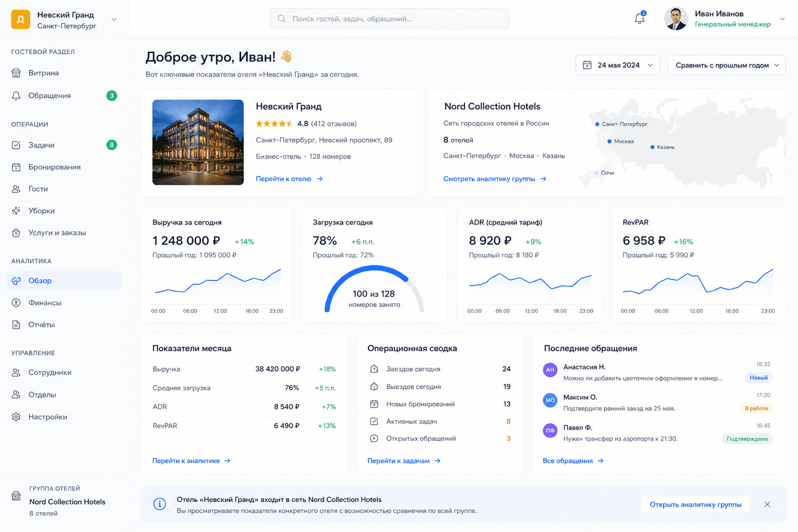Click the Витрина storefront icon
Viewport: 798px width, 532px height.
click(16, 73)
